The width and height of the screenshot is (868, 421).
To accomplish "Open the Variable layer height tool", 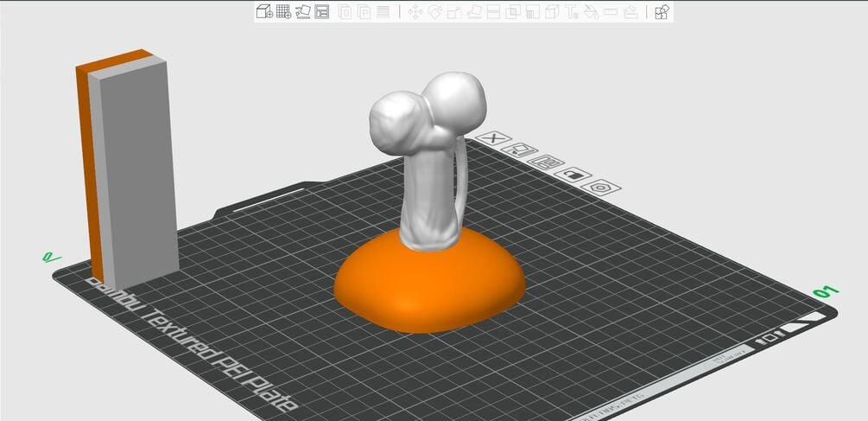I will (x=383, y=11).
